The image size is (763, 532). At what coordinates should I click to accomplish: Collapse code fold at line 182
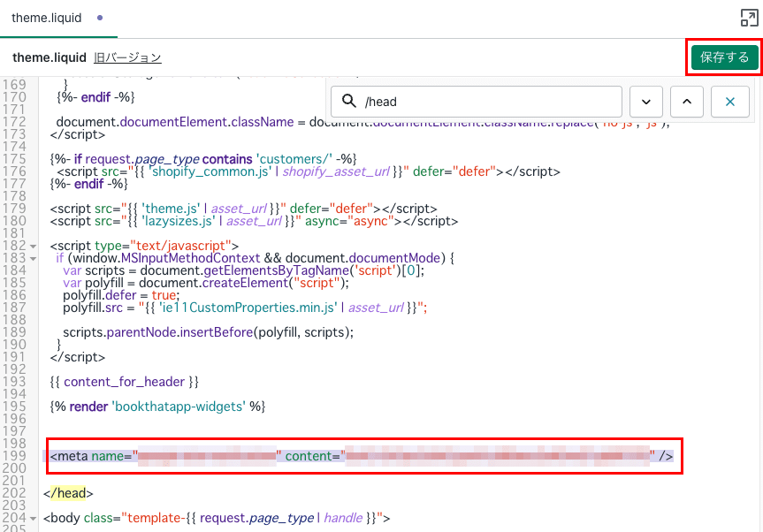coord(33,246)
